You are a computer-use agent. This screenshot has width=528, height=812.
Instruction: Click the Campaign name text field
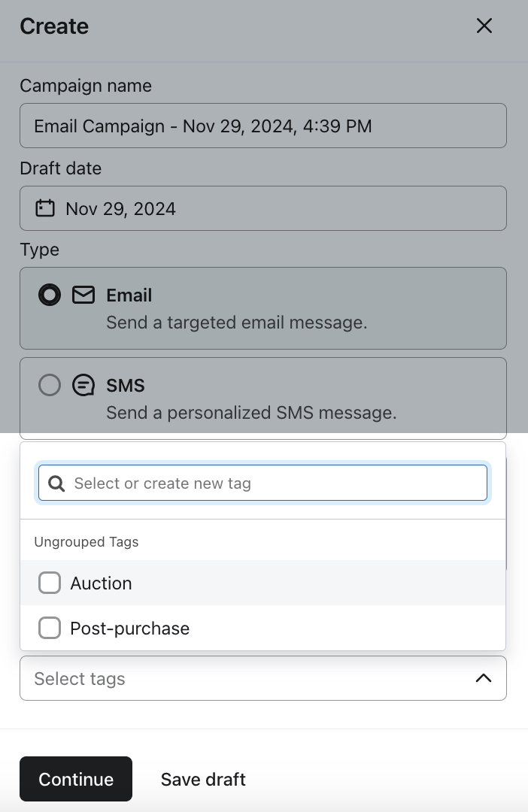[263, 126]
